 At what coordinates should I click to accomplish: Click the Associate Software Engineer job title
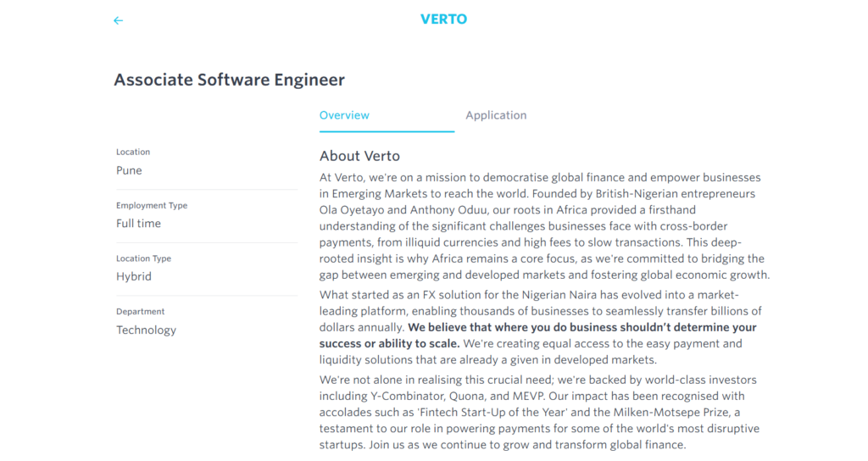click(229, 81)
